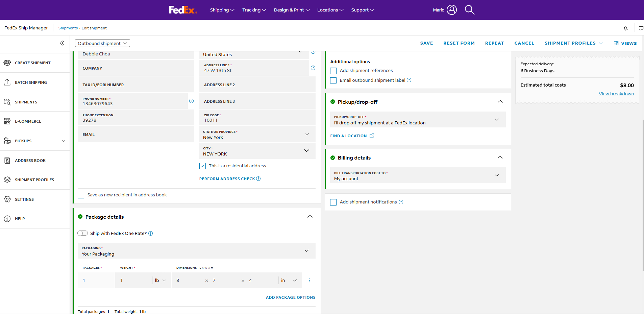Open the Outbound shipment dropdown

pos(102,43)
